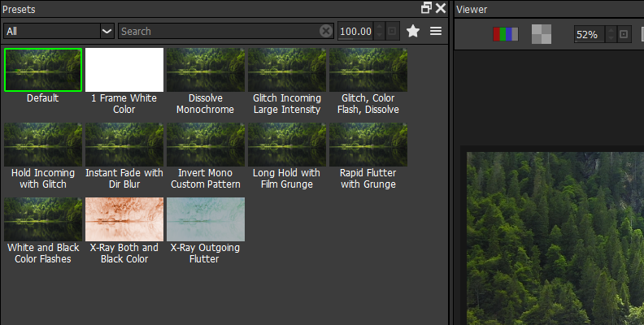644x325 pixels.
Task: Reset thumbnail size next to 100.00
Action: 393,31
